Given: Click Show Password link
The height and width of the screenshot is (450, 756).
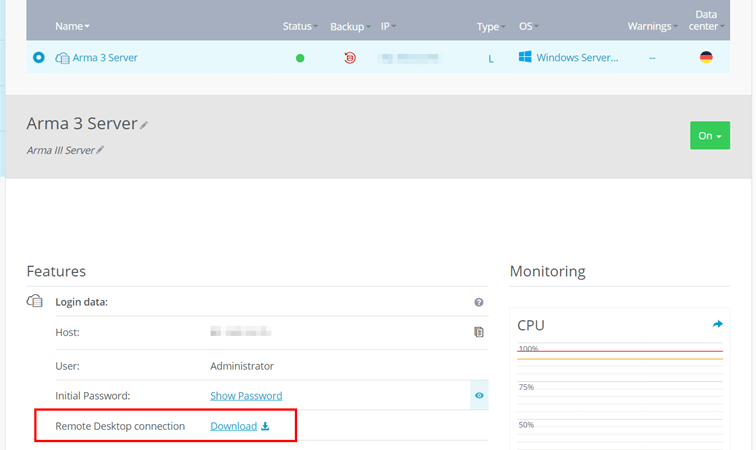Looking at the screenshot, I should tap(246, 395).
